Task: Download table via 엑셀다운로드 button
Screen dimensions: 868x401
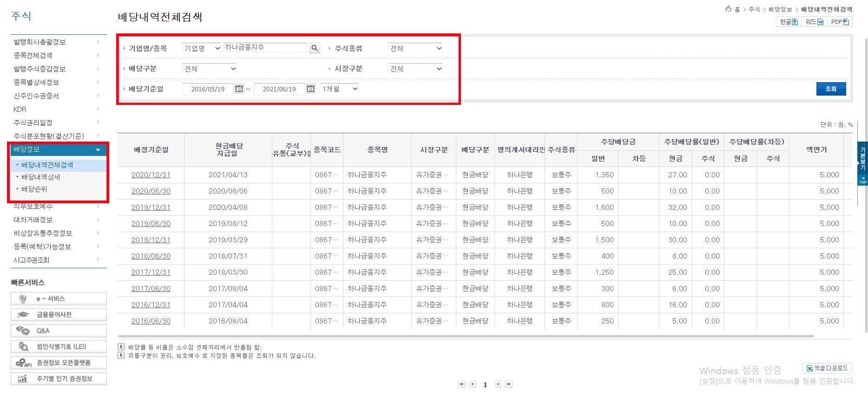Action: (x=827, y=368)
